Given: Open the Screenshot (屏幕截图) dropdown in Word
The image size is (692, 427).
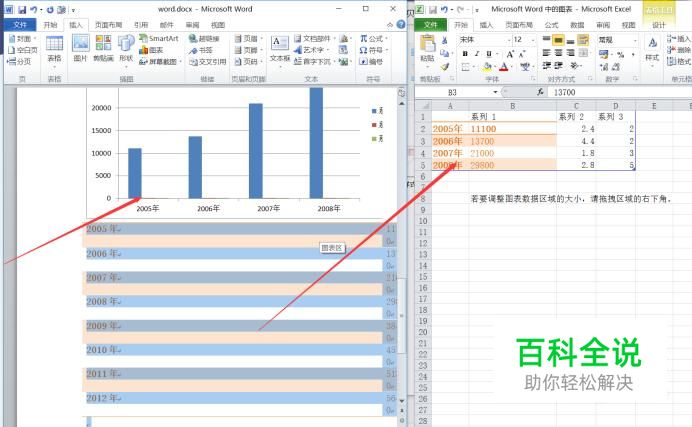Looking at the screenshot, I should [161, 62].
